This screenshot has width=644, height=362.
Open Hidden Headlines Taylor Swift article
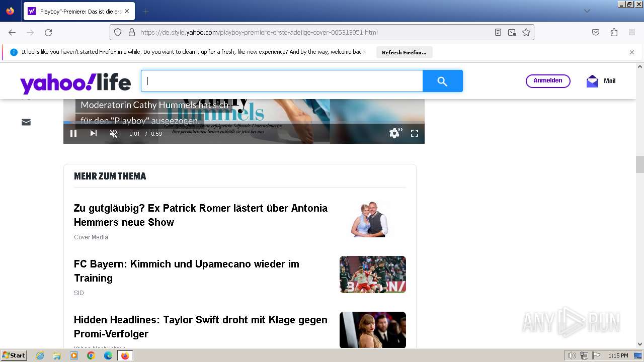pos(201,327)
